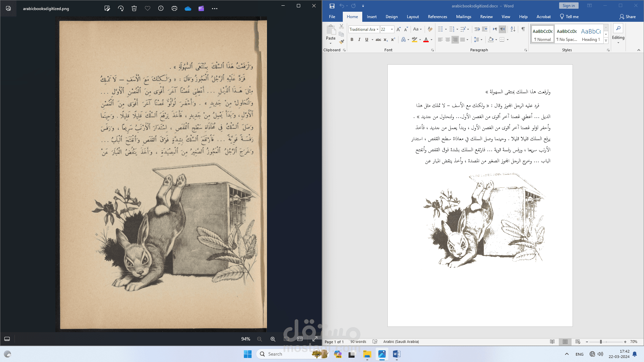This screenshot has height=362, width=644.
Task: Toggle right-to-left text direction
Action: pos(502,29)
